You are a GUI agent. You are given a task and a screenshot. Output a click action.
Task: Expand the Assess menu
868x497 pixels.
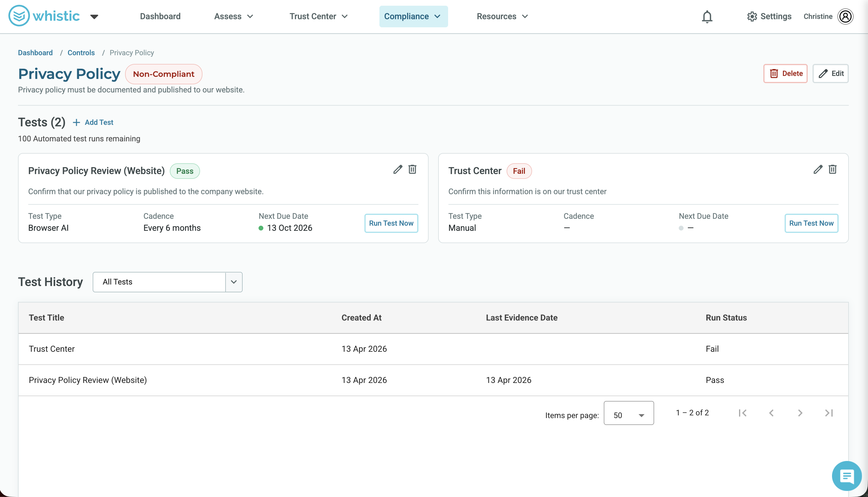tap(234, 17)
